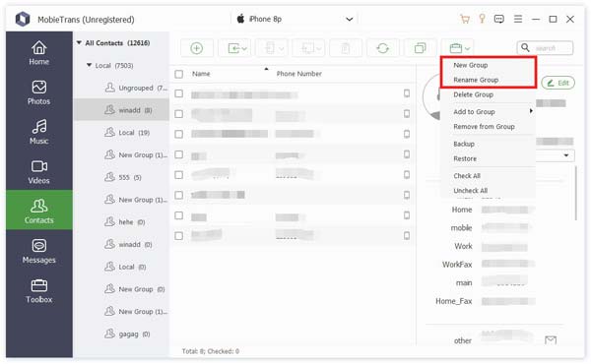Image resolution: width=591 pixels, height=364 pixels.
Task: Click the merge duplicate contacts icon
Action: point(420,48)
